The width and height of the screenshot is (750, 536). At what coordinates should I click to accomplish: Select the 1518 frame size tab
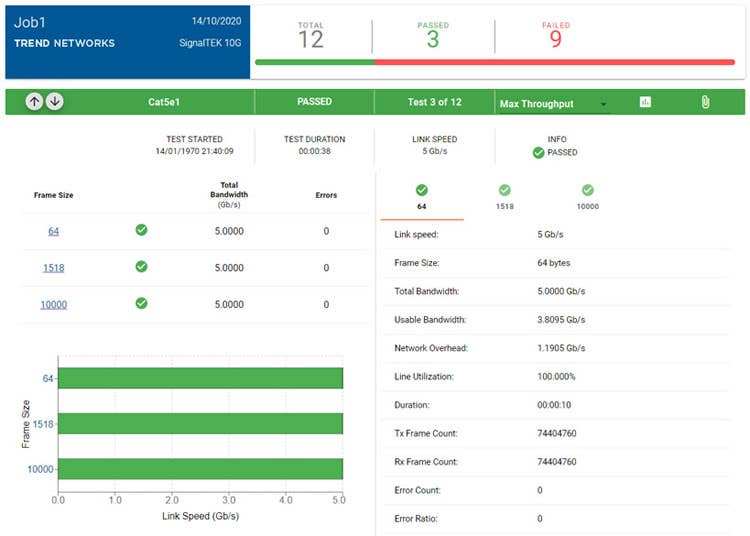(505, 197)
